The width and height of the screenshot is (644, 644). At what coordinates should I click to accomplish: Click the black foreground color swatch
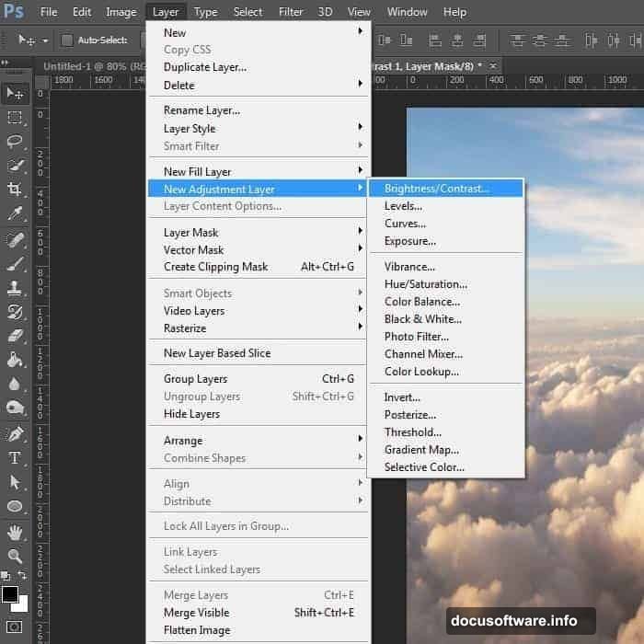[x=10, y=595]
